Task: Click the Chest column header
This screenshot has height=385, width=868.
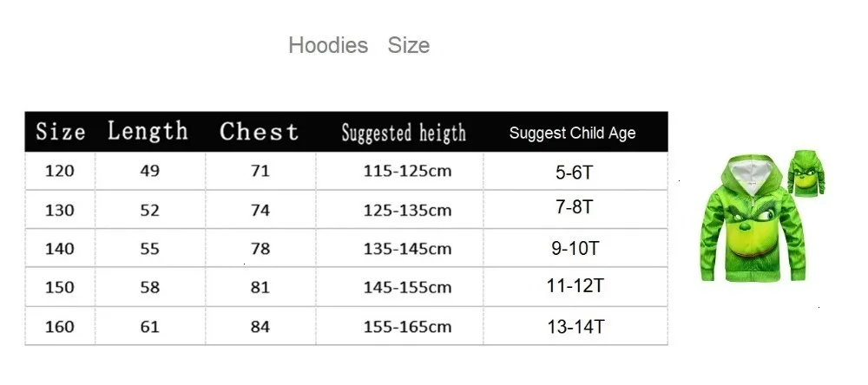Action: pos(259,132)
